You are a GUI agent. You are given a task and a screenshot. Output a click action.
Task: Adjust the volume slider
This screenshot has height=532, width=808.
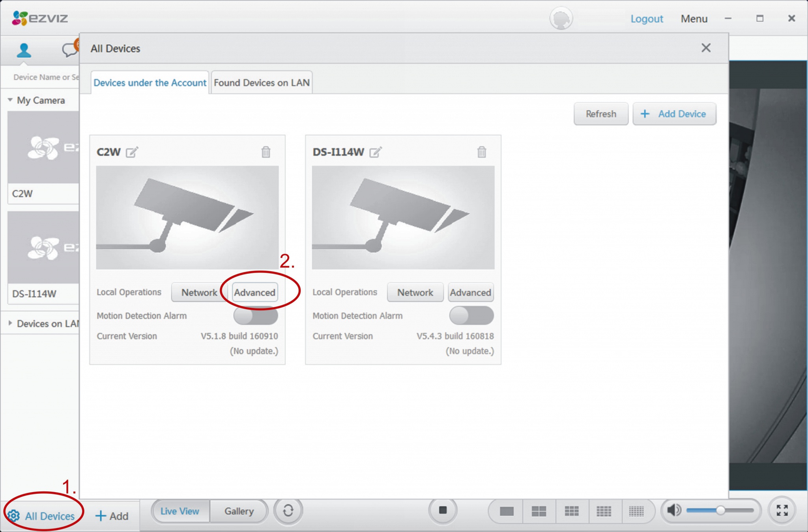720,510
